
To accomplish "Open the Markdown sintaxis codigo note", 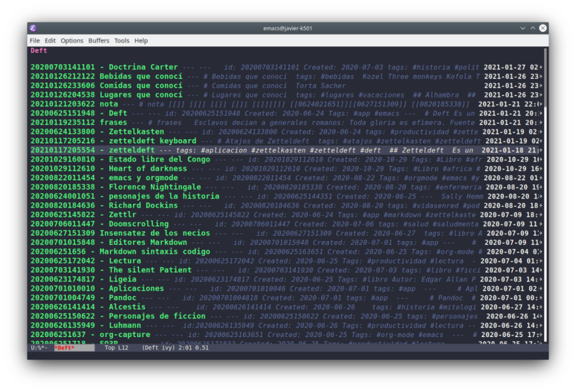I will click(x=155, y=252).
